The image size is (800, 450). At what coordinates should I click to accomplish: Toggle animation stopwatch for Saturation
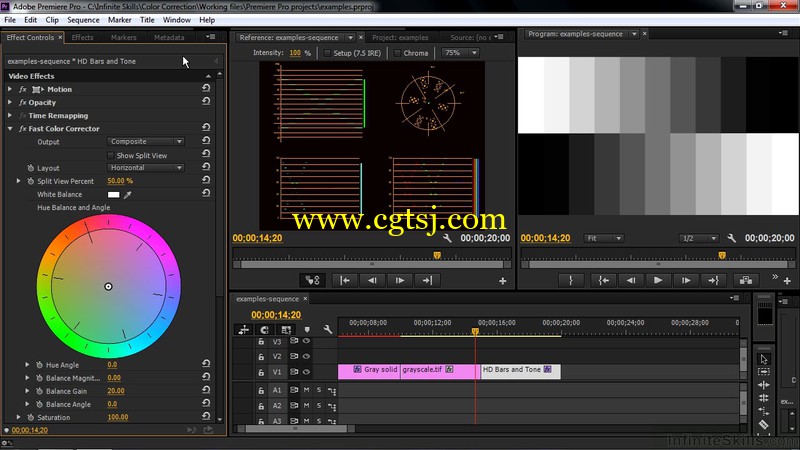(x=31, y=417)
